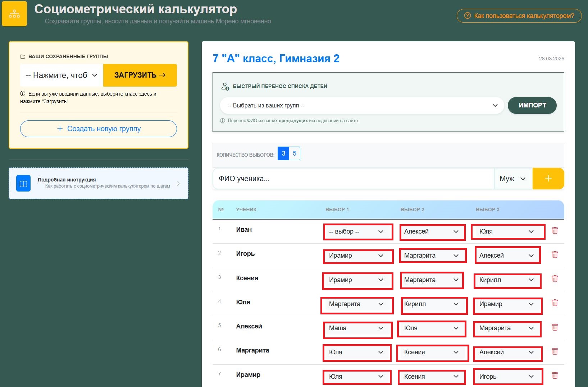Screen dimensions: 588x387
Task: Click the ФИО ученика input field
Action: click(x=353, y=179)
